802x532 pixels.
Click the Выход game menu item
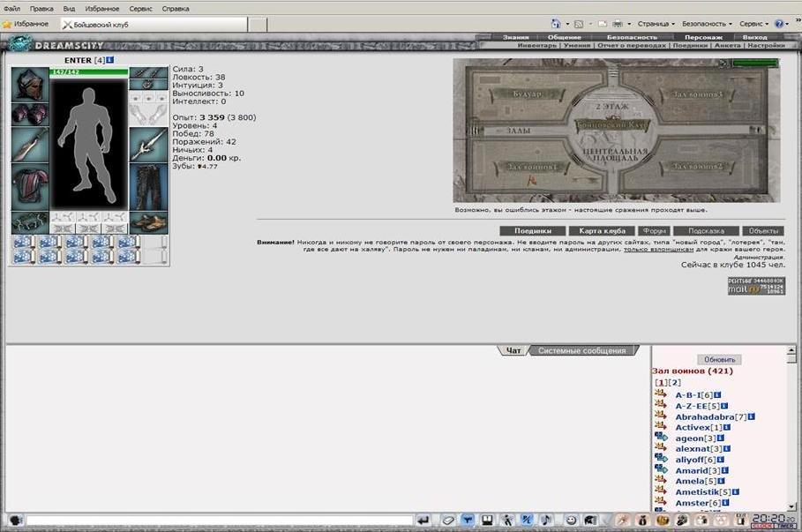point(755,37)
